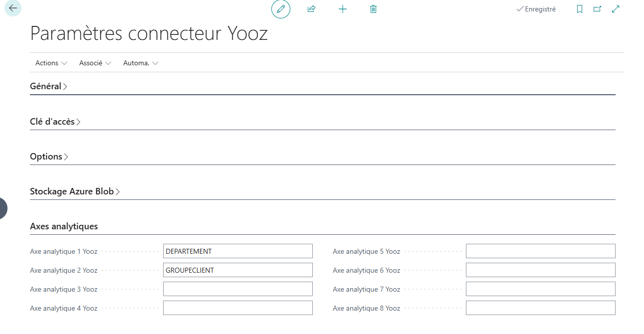Open the Associé menu

click(95, 63)
